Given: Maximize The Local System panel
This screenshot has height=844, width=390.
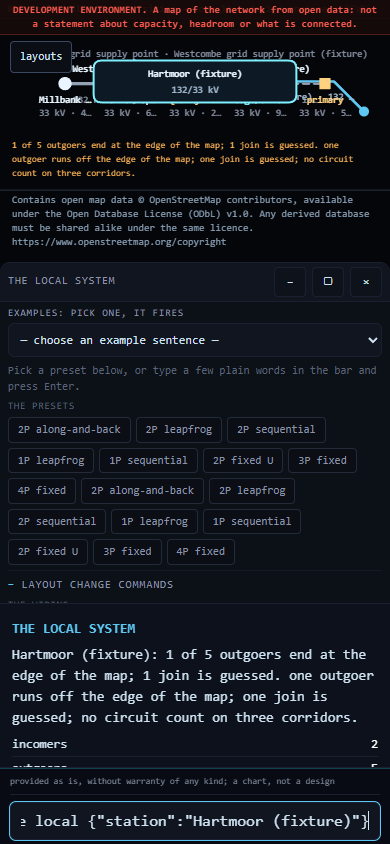Looking at the screenshot, I should pyautogui.click(x=328, y=282).
